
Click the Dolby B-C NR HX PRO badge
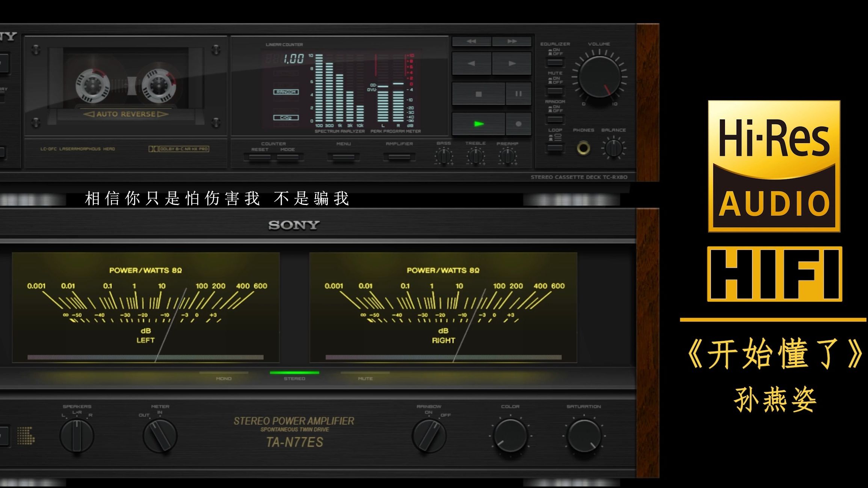pos(179,149)
